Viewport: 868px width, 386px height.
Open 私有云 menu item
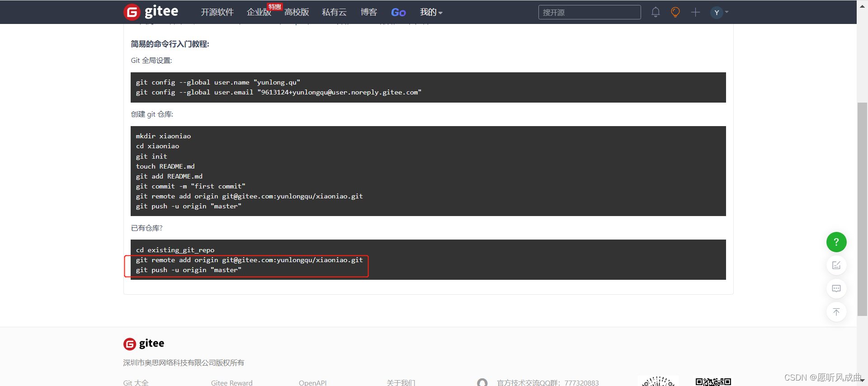334,12
